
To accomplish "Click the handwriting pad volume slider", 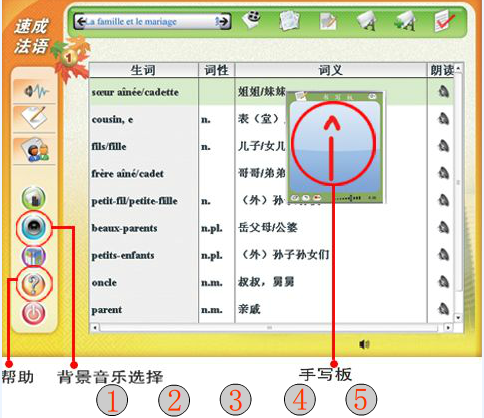I will click(349, 198).
